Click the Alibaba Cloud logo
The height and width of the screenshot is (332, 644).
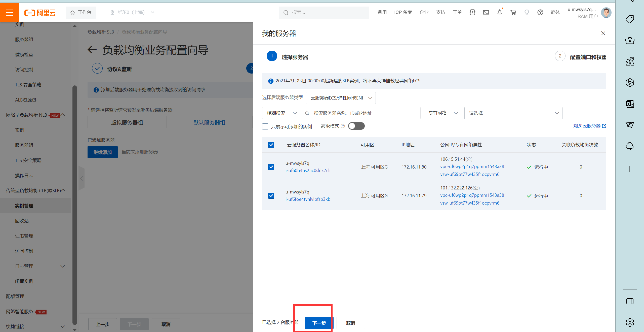pos(40,13)
